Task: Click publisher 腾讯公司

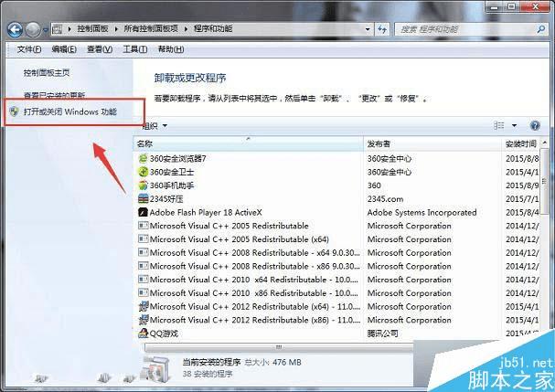Action: tap(382, 334)
